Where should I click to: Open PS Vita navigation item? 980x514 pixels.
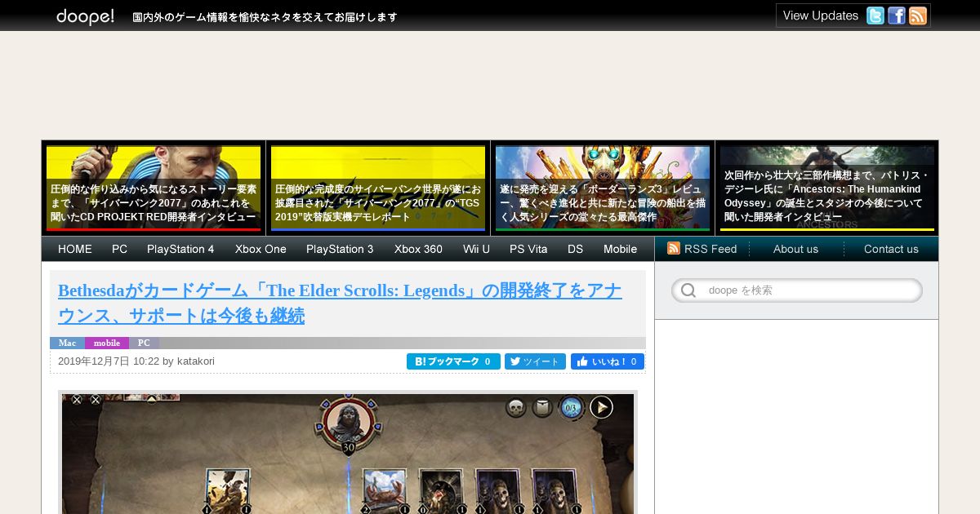[528, 249]
